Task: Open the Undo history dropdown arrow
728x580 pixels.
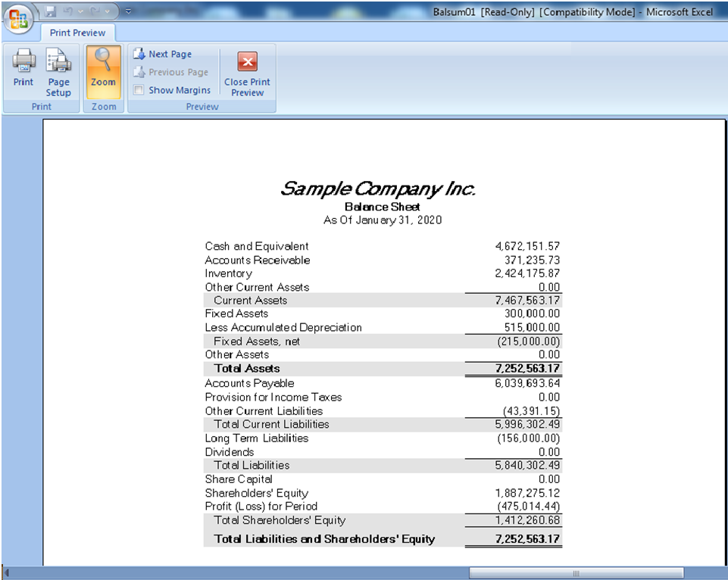Action: (80, 11)
